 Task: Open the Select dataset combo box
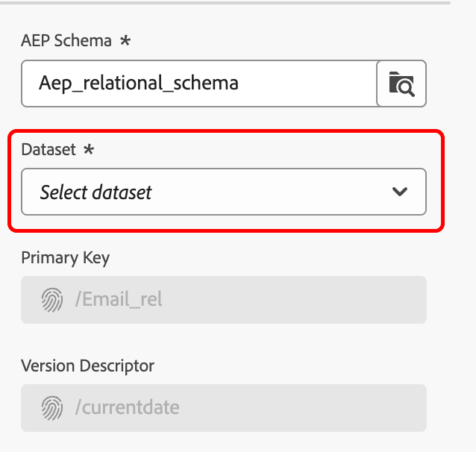tap(224, 192)
